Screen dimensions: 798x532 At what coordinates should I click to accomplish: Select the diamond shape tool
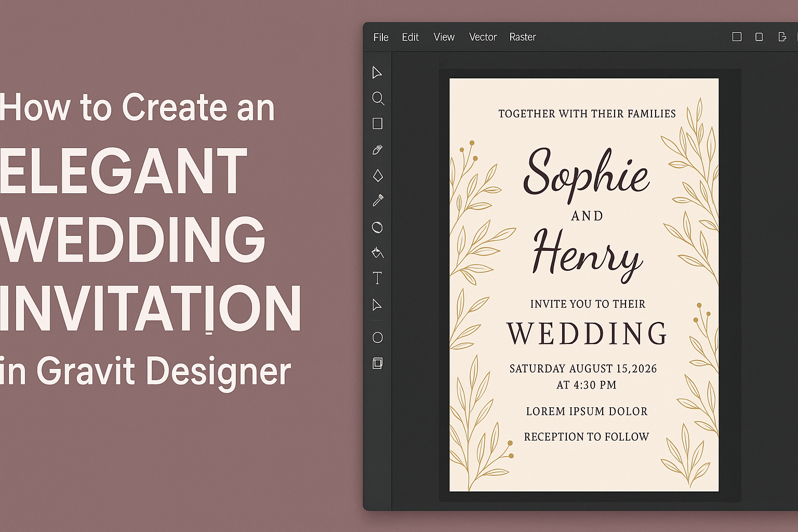pos(378,176)
